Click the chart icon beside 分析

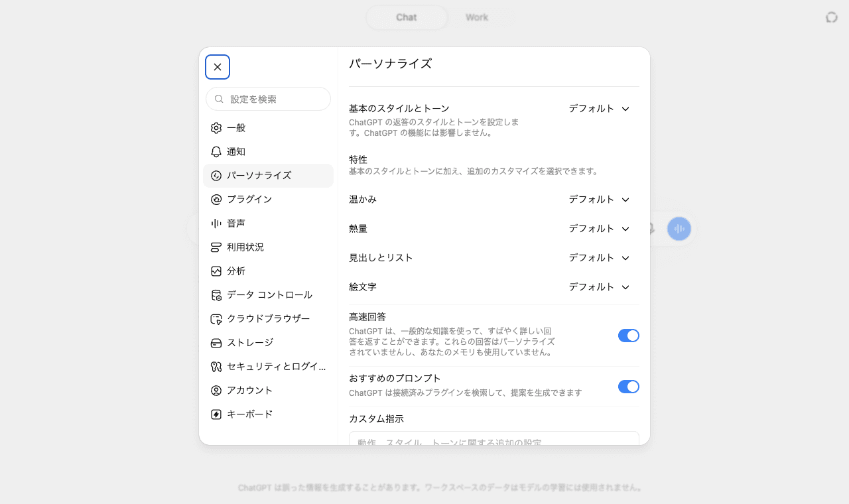pyautogui.click(x=216, y=271)
